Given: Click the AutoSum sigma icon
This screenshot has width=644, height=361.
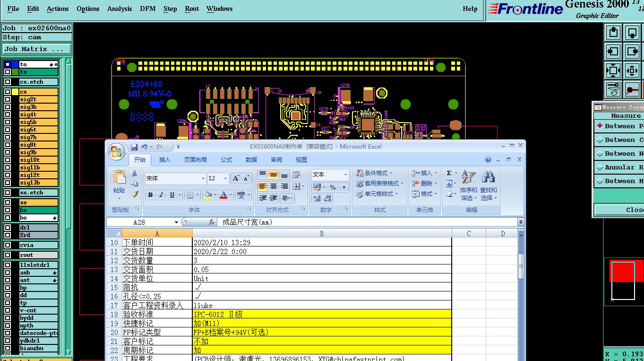Looking at the screenshot, I should [x=449, y=173].
